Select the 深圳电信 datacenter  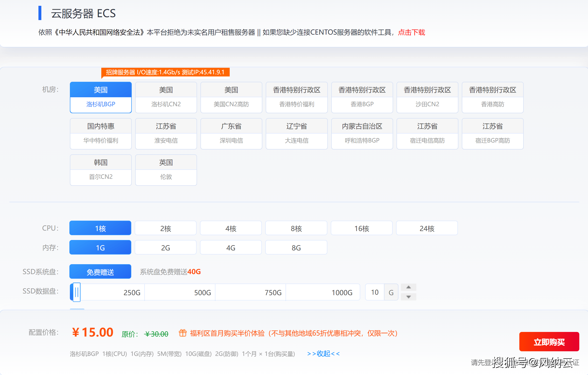231,134
